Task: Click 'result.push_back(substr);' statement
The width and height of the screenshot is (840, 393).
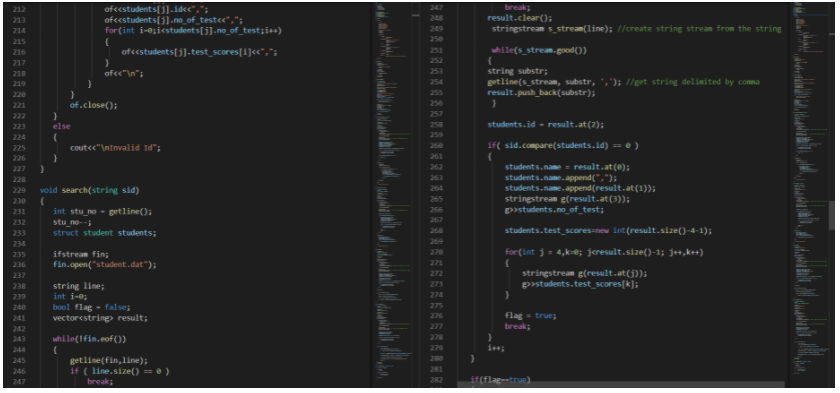Action: coord(541,92)
